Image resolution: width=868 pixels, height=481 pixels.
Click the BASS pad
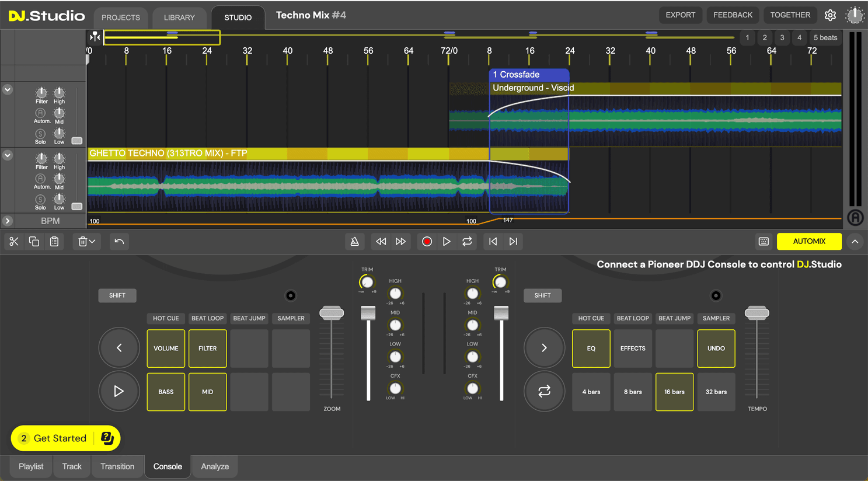click(166, 392)
